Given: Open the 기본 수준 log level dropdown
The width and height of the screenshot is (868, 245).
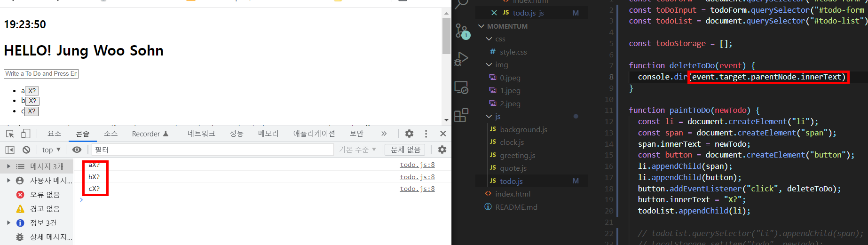Looking at the screenshot, I should pyautogui.click(x=357, y=150).
